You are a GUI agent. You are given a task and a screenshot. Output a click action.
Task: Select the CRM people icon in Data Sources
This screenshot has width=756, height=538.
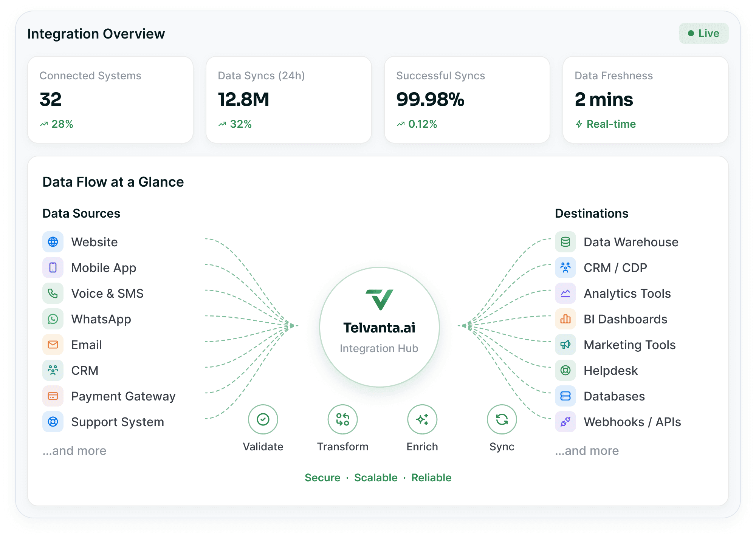(x=53, y=370)
